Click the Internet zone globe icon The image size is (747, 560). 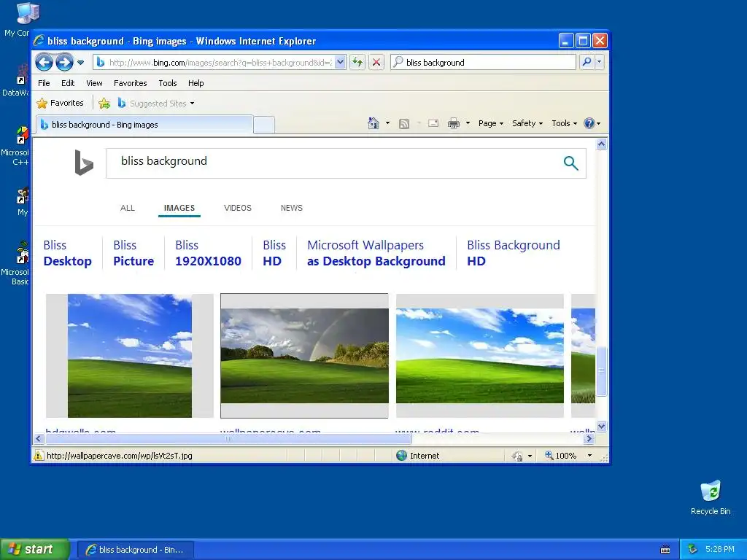[x=402, y=456]
